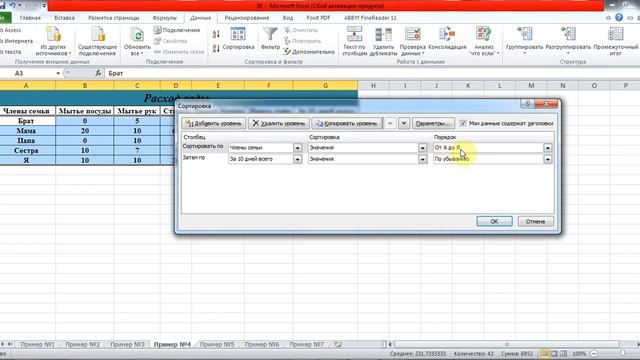Sort ascending A-Z icon
Image resolution: width=640 pixels, height=360 pixels.
click(x=216, y=34)
